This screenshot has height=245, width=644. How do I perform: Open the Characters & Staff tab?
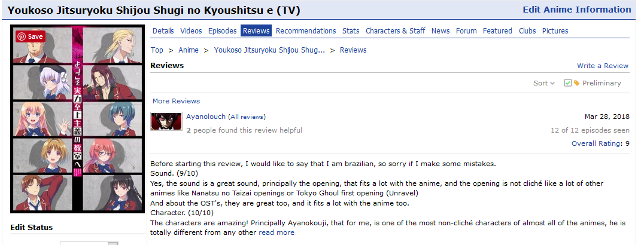395,30
